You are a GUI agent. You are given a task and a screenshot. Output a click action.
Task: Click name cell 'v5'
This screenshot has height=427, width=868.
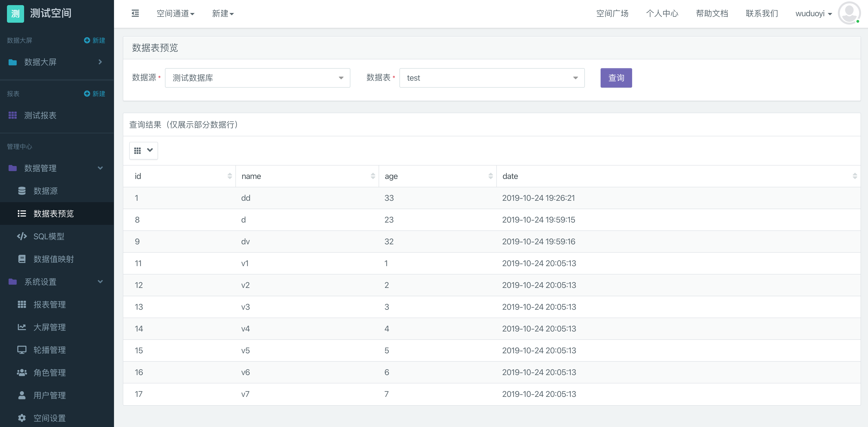click(x=245, y=351)
